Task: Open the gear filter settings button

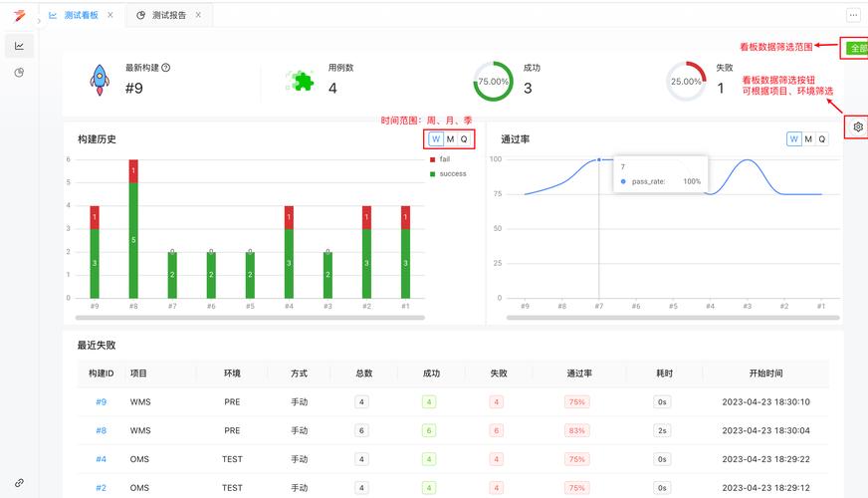Action: (858, 126)
